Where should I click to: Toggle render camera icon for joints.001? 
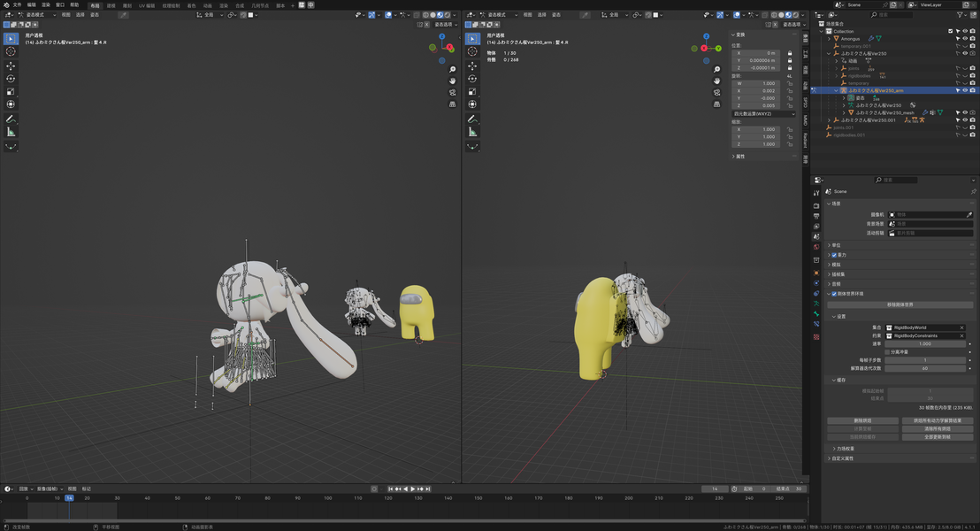[973, 127]
